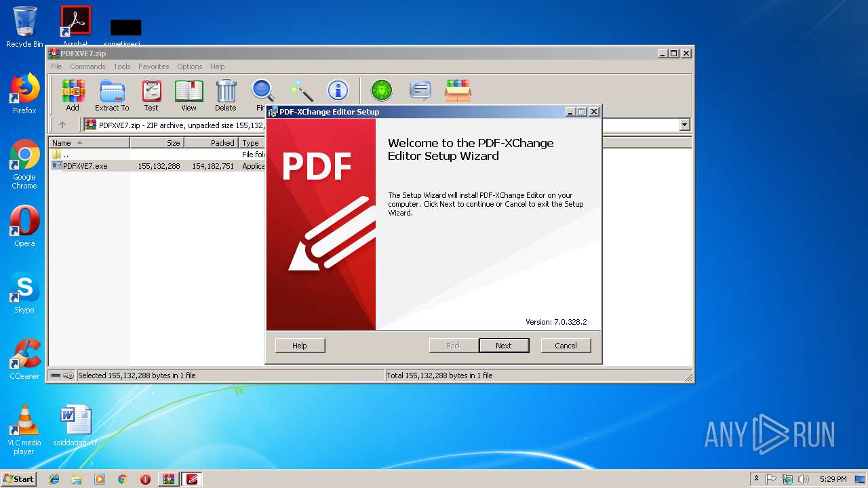Image resolution: width=868 pixels, height=488 pixels.
Task: Open the Tools menu
Action: (122, 66)
